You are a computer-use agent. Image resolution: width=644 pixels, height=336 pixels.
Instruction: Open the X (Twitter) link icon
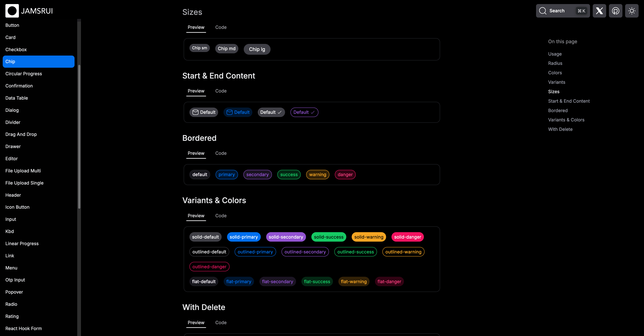tap(599, 11)
